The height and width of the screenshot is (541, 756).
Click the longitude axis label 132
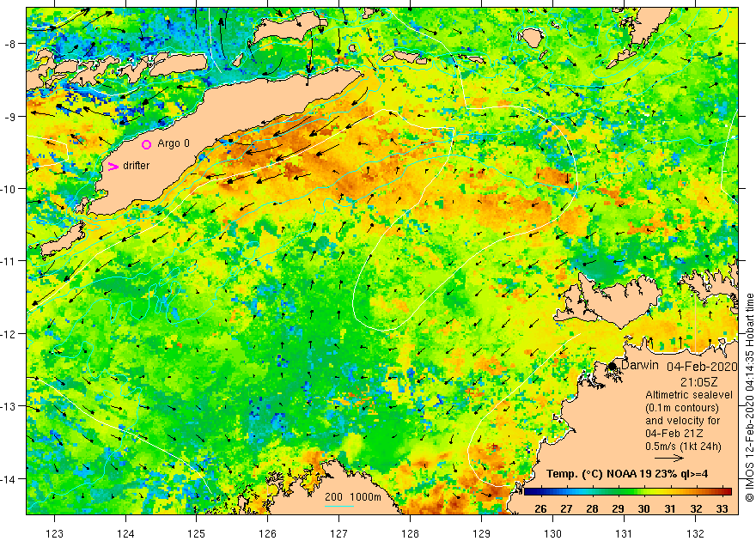point(695,533)
